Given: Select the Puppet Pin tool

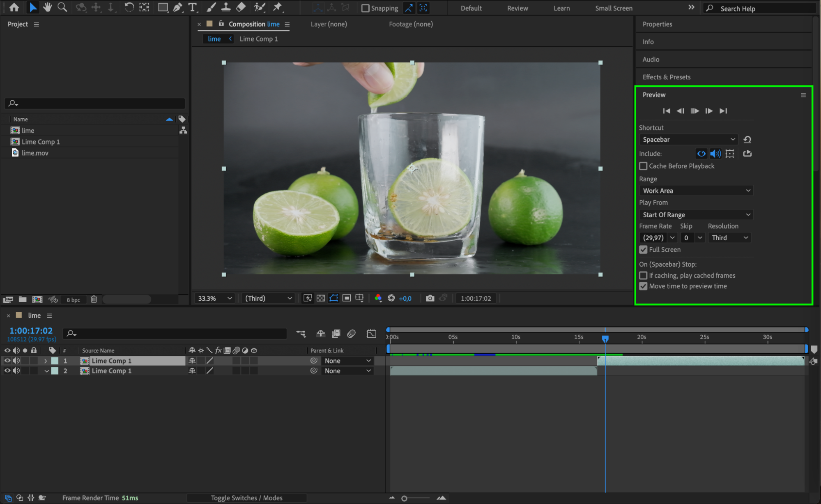Looking at the screenshot, I should click(278, 7).
